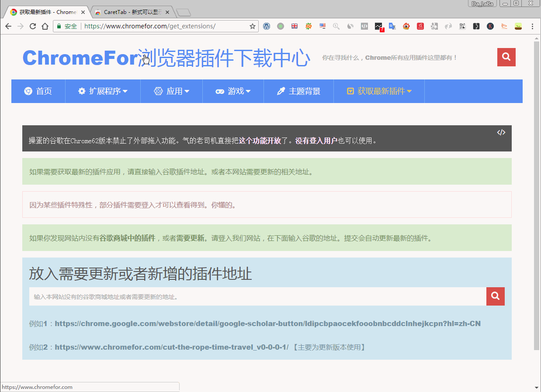
Task: Click the red header search button
Action: (506, 57)
